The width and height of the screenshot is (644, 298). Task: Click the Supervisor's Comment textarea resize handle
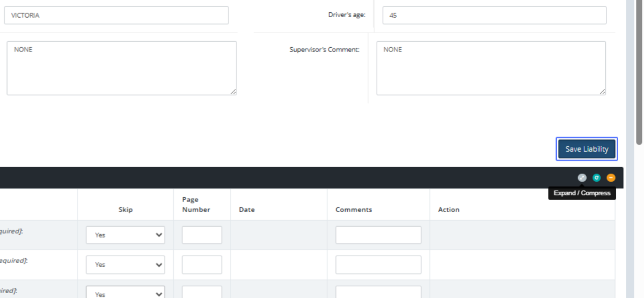pyautogui.click(x=603, y=92)
